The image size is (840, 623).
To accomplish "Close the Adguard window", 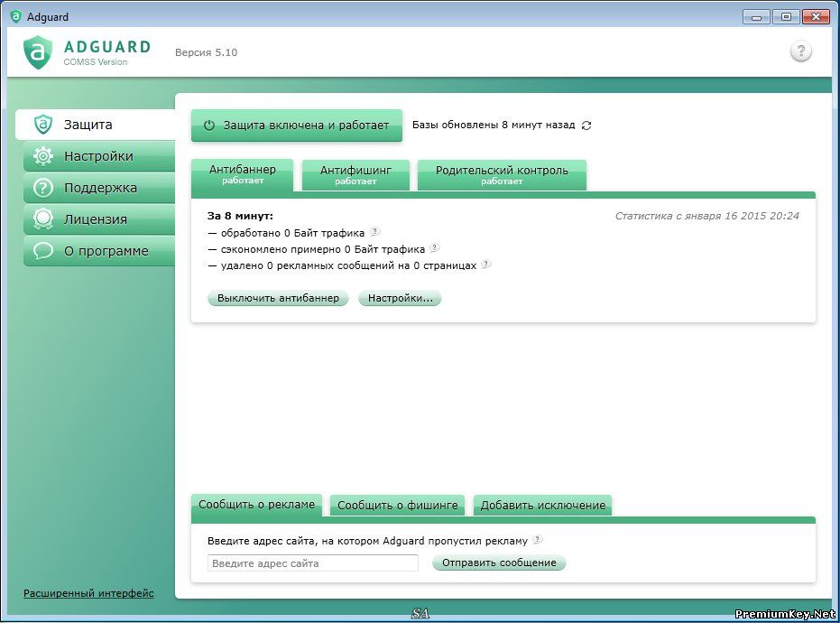I will [816, 17].
